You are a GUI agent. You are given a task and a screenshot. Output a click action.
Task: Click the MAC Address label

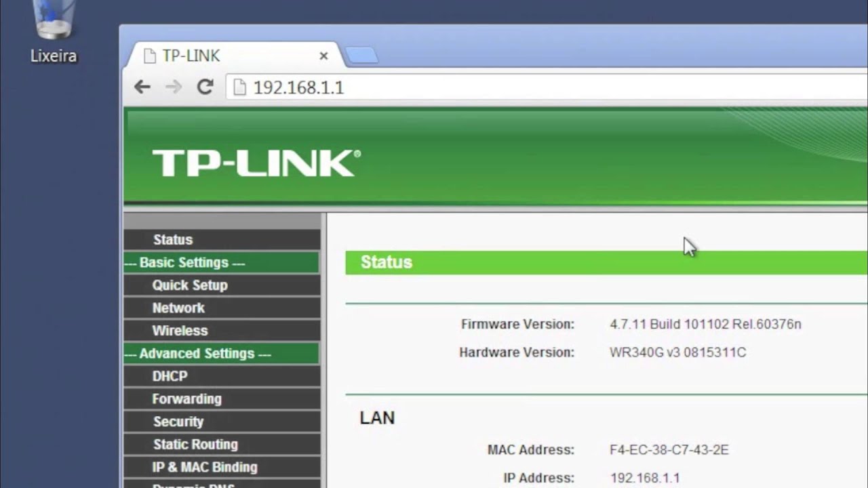coord(530,449)
